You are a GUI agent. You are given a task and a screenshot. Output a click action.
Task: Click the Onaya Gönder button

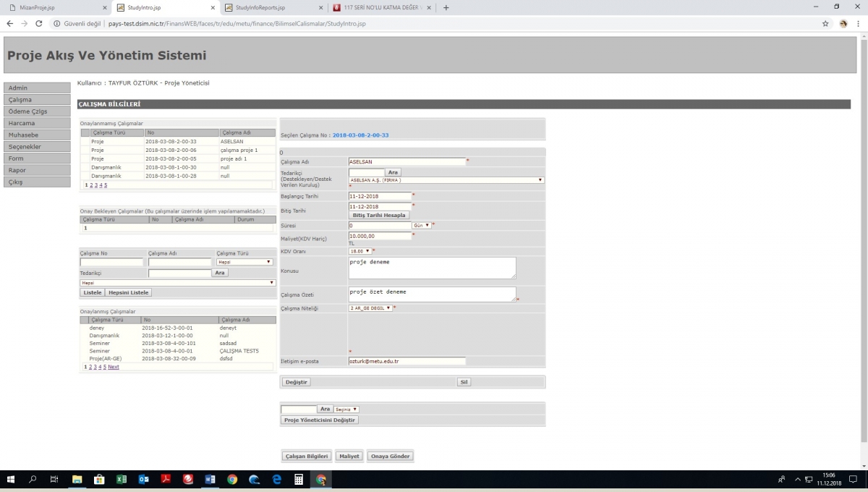(390, 457)
